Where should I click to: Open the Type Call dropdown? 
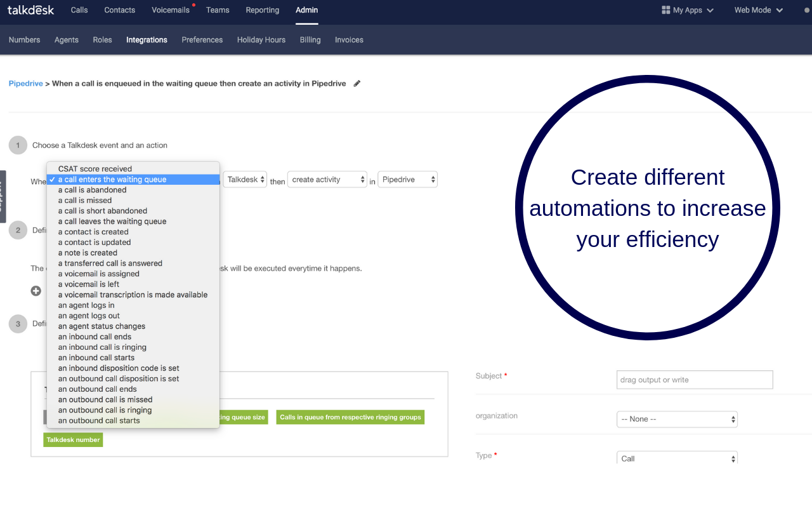[677, 458]
